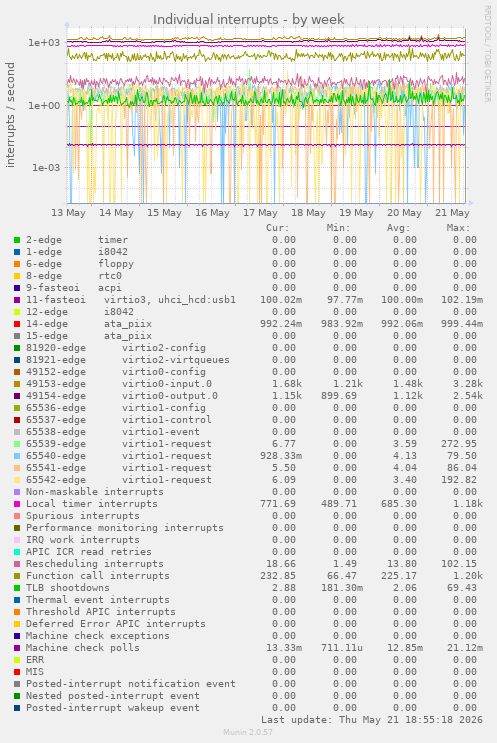Click the Performance monitoring interrupts label
Viewport: 497px width, 743px height.
pyautogui.click(x=125, y=528)
